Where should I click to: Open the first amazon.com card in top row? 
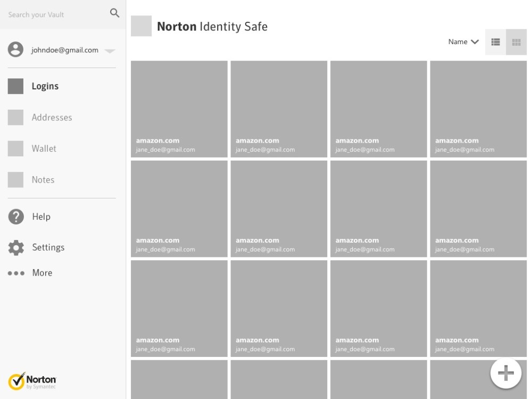179,109
